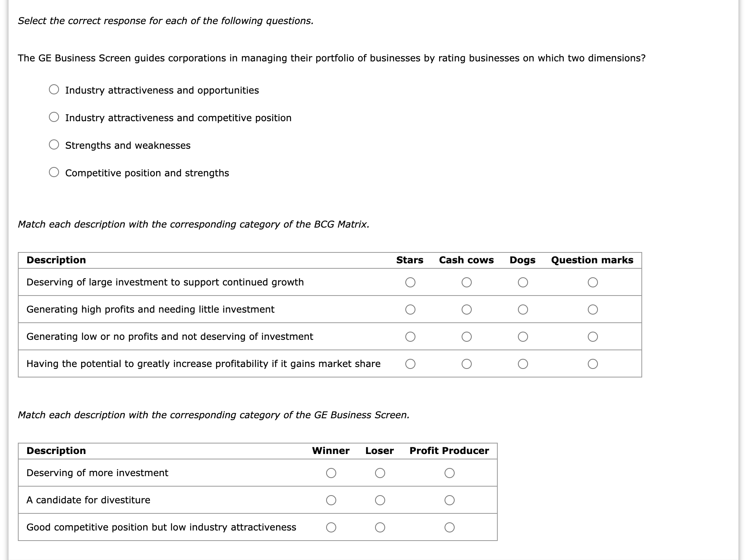Screen dimensions: 747x560
Task: Mark Loser for "Deserving of more investment"
Action: (380, 473)
